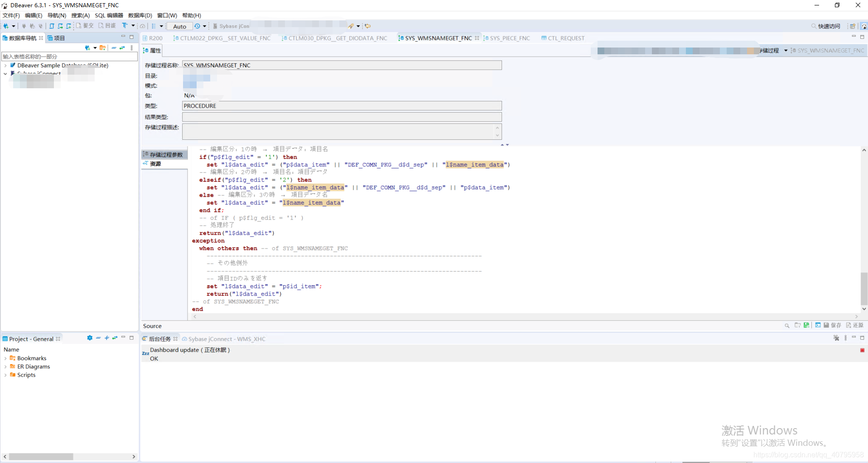
Task: Click the blue SQL console icon
Action: (818, 325)
